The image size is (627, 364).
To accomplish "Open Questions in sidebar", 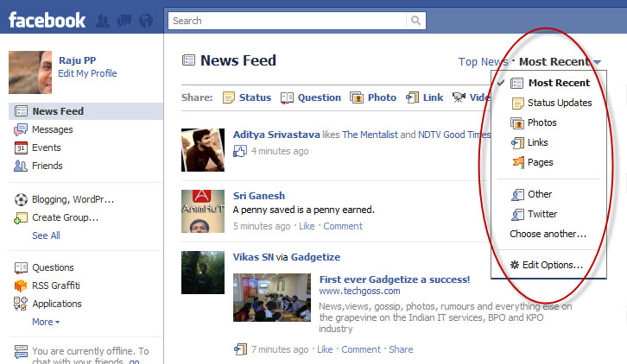I will click(x=53, y=267).
